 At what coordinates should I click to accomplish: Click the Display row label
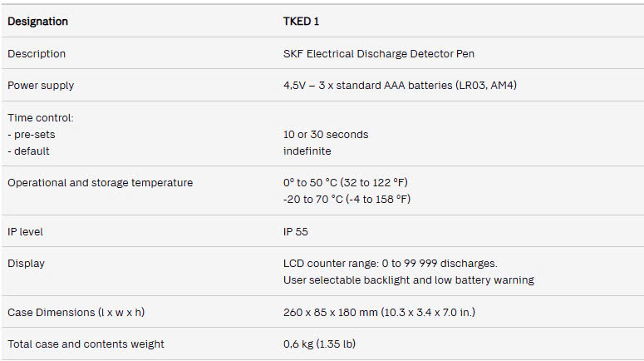pos(27,263)
